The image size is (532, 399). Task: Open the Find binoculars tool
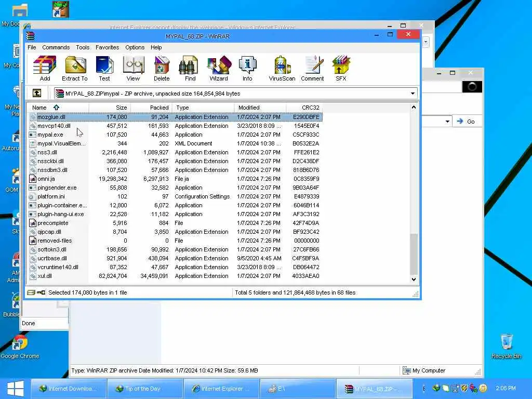click(190, 69)
